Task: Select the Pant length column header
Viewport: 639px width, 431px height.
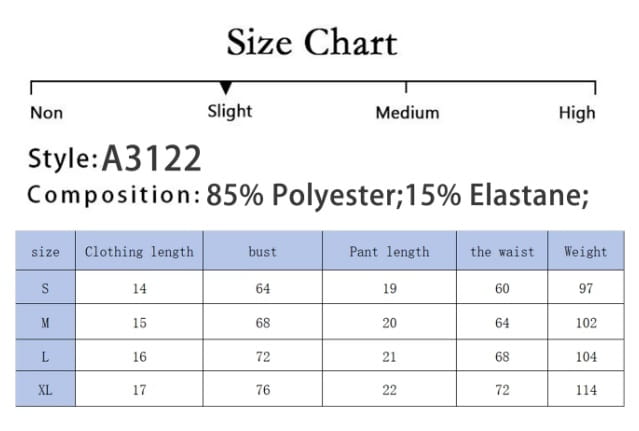Action: pos(389,252)
